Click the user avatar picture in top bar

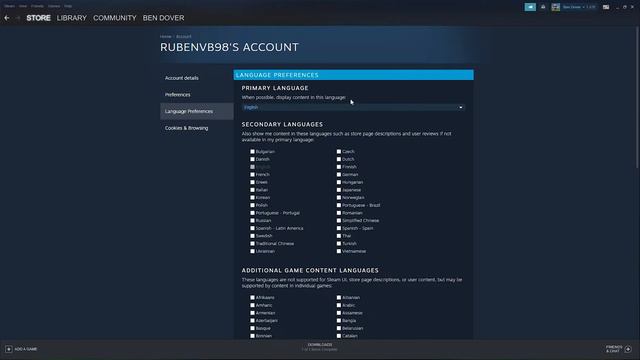pyautogui.click(x=556, y=7)
